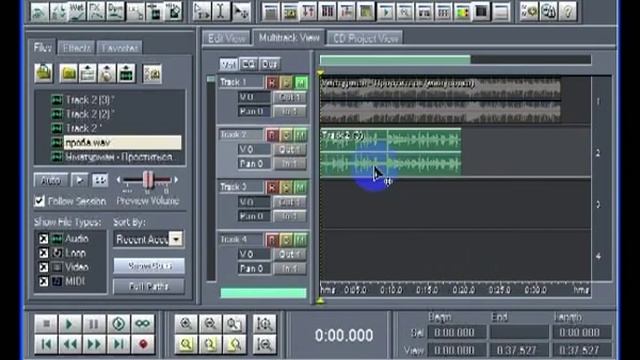Open the Favorites tab in left panel
This screenshot has width=640, height=360.
(120, 48)
